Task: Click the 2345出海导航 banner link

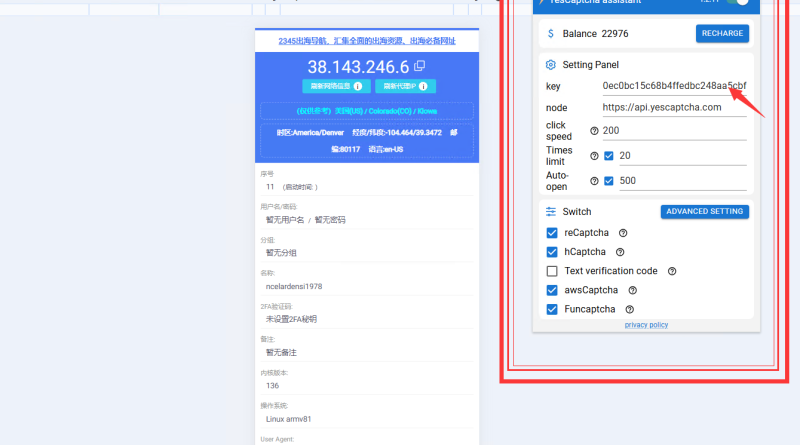Action: (x=367, y=41)
